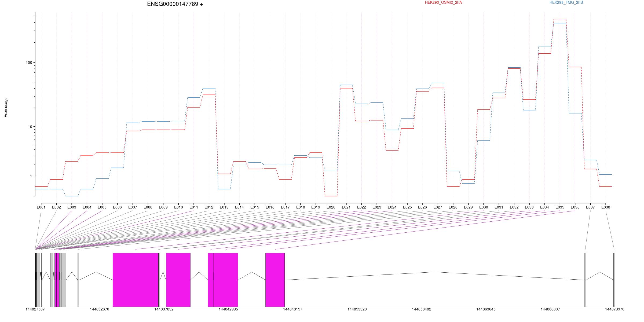The image size is (644, 322).
Task: Click exon label E013
Action: (x=224, y=207)
